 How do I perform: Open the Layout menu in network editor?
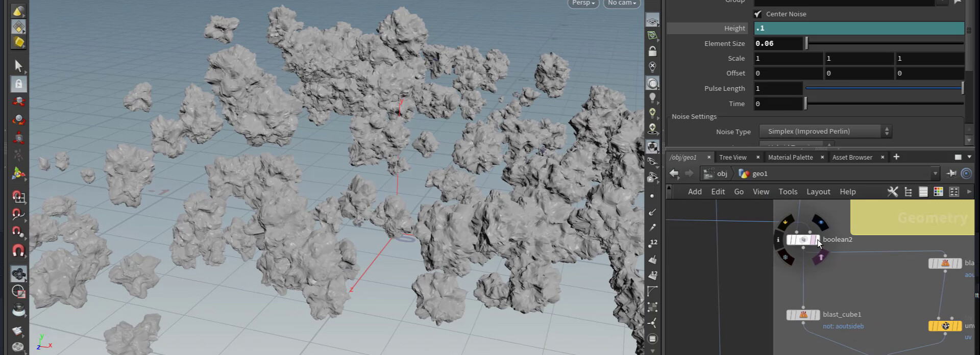click(818, 192)
